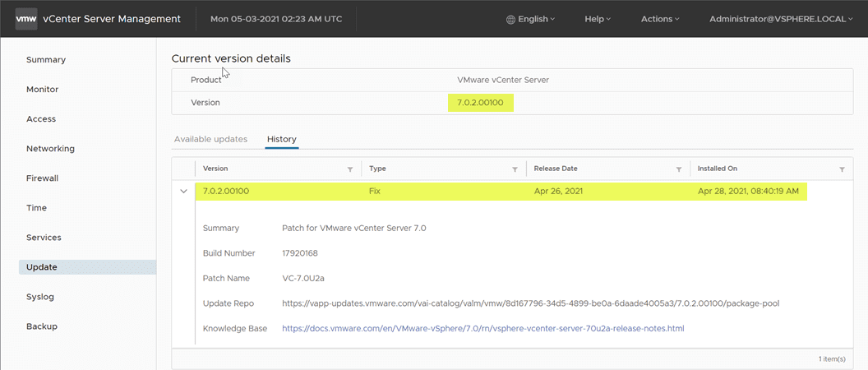Viewport: 868px width, 370px height.
Task: Collapse the 7.0.2.00100 history row
Action: [x=184, y=192]
